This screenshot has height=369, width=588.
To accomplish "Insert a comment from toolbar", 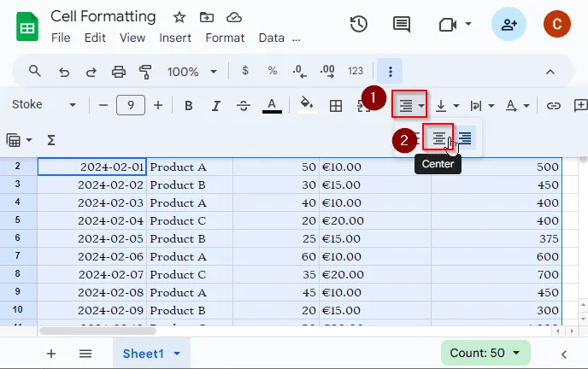I will (x=580, y=106).
